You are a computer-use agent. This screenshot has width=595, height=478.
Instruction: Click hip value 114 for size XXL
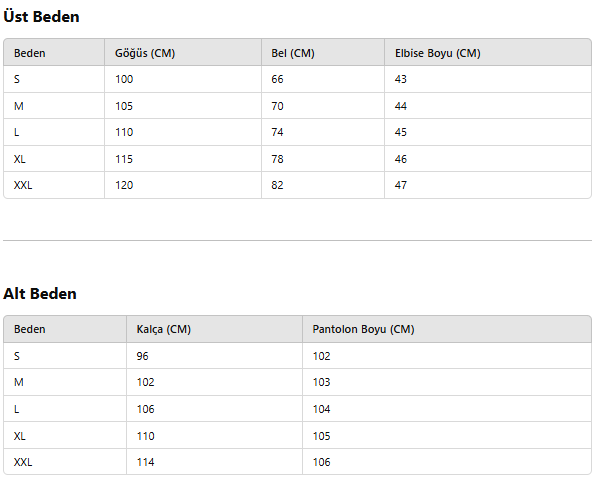(x=145, y=462)
